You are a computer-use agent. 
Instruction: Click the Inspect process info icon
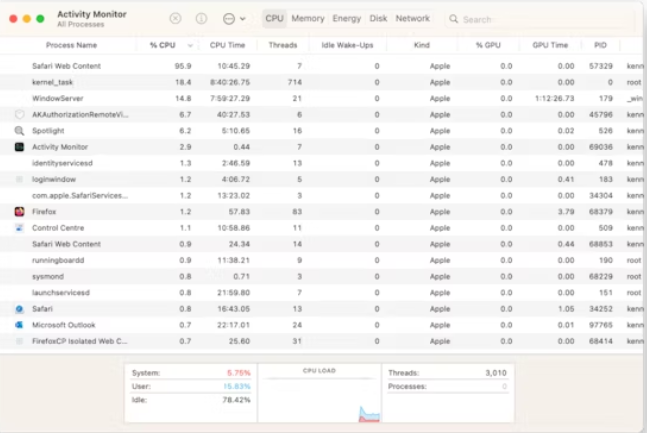point(201,18)
